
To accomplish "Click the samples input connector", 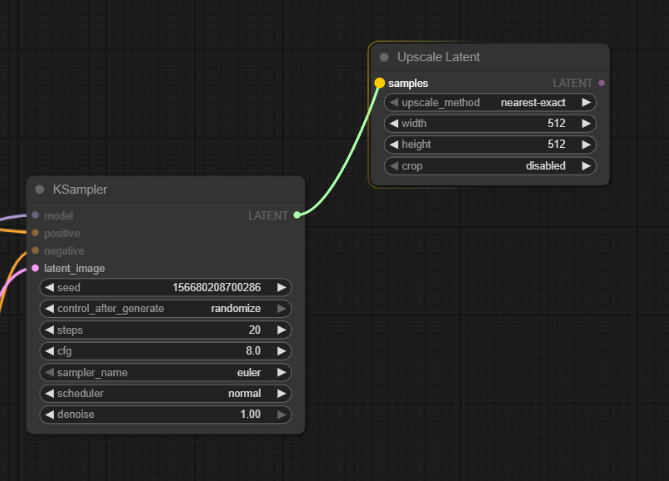I will pos(379,83).
